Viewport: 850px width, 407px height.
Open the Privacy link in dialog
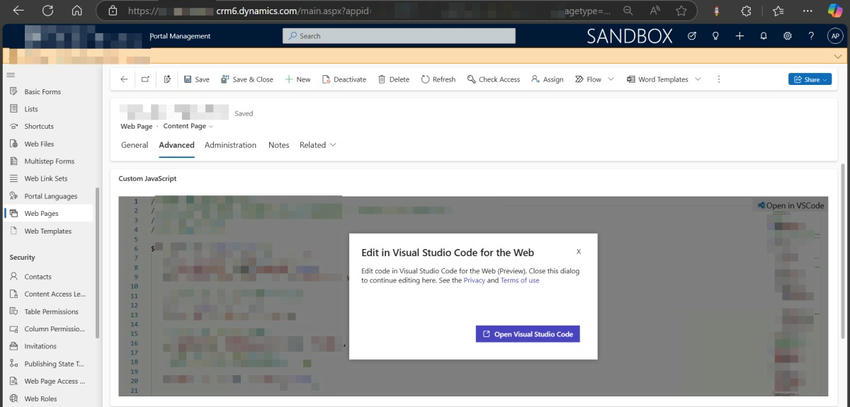coord(474,280)
